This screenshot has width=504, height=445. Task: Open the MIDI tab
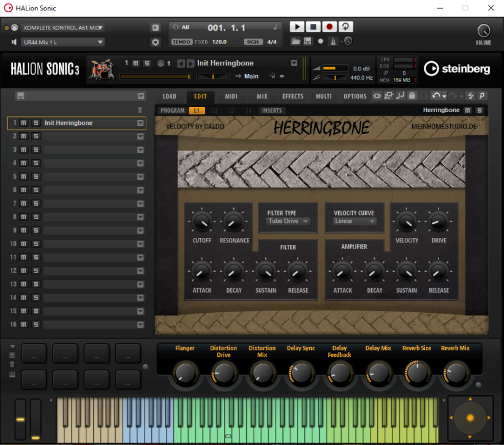tap(231, 97)
